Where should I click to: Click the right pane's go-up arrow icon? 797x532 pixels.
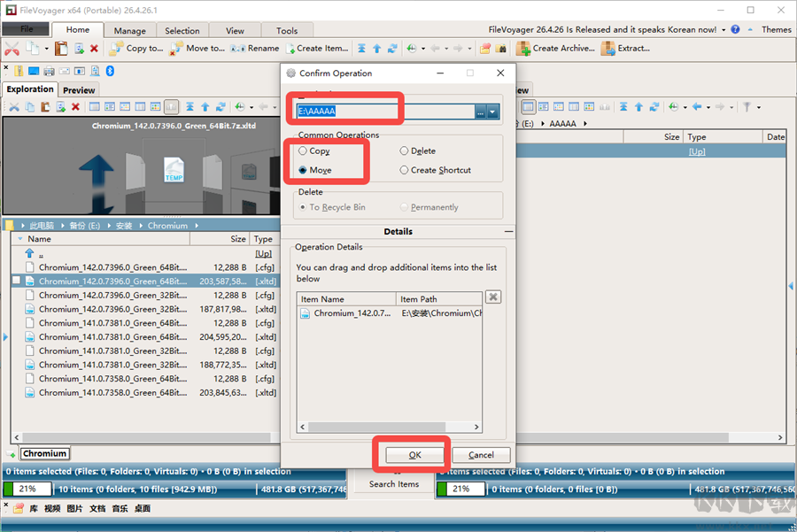click(x=638, y=107)
